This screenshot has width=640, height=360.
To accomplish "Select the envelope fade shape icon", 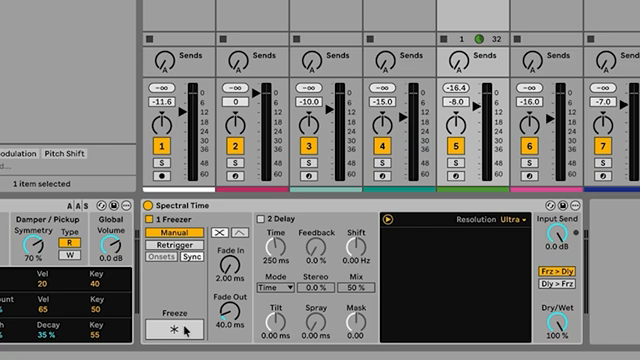I will point(240,233).
